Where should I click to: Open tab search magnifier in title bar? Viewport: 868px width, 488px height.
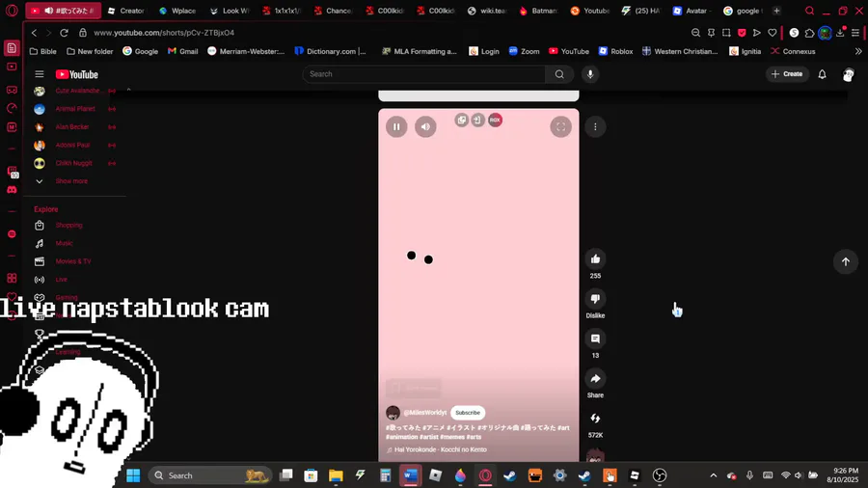[810, 11]
